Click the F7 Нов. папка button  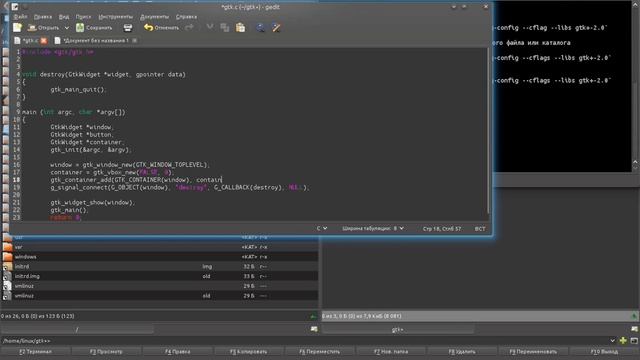[x=391, y=351]
